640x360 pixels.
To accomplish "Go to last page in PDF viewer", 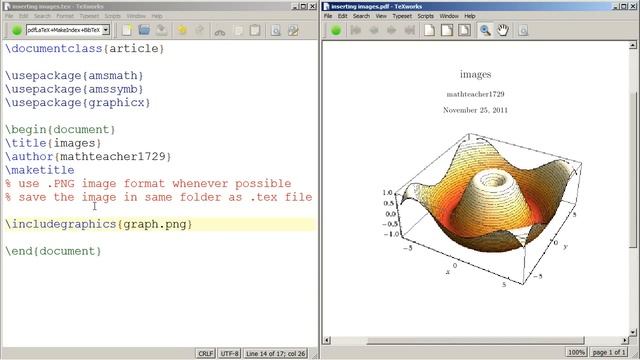I will click(409, 30).
